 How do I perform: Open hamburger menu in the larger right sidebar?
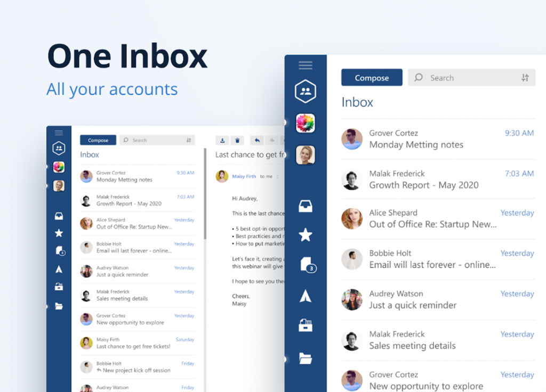coord(306,66)
